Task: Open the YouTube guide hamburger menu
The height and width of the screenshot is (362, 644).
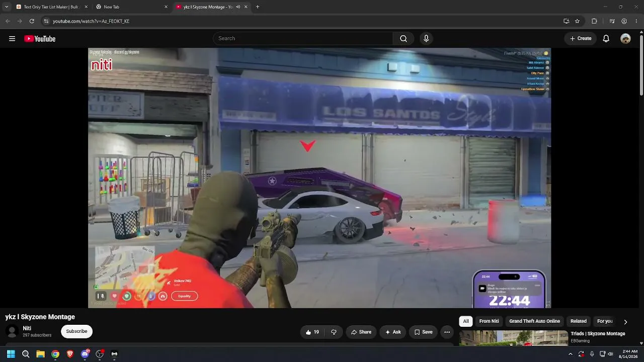Action: pyautogui.click(x=12, y=39)
